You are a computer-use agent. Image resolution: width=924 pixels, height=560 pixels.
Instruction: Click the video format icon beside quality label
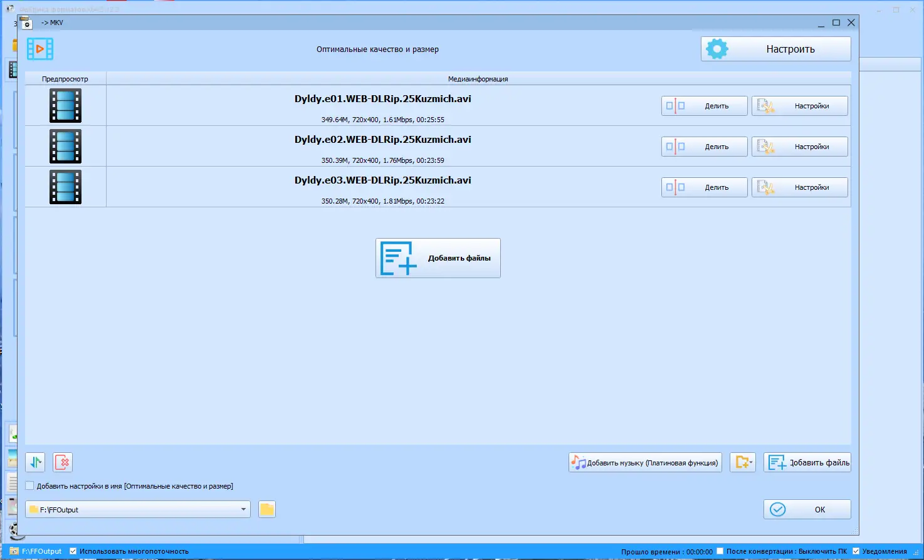click(40, 49)
